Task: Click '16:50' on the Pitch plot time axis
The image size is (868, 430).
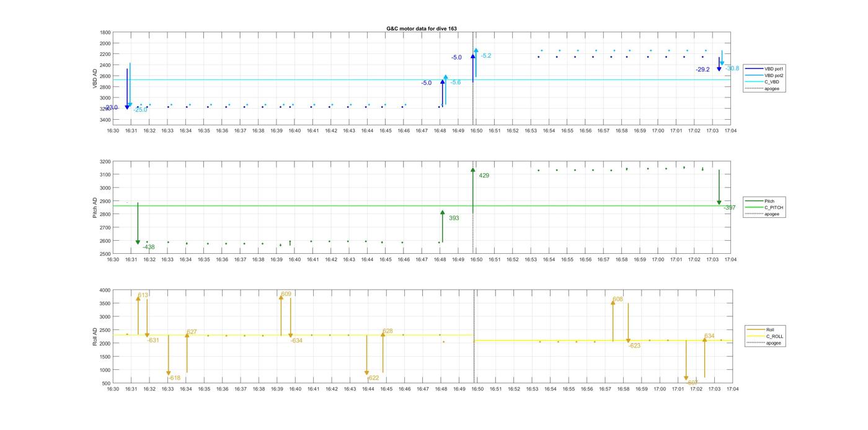Action: pyautogui.click(x=476, y=260)
